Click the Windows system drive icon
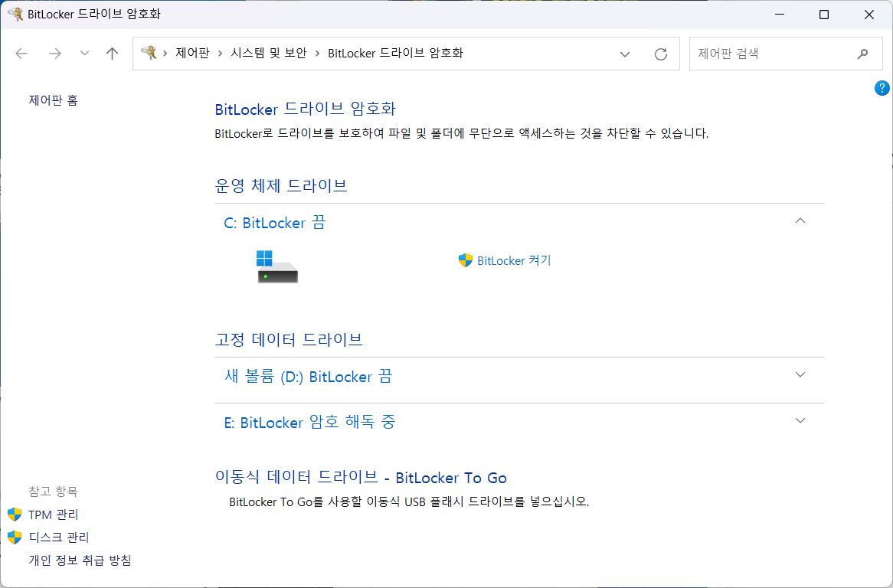Image resolution: width=893 pixels, height=588 pixels. (276, 266)
